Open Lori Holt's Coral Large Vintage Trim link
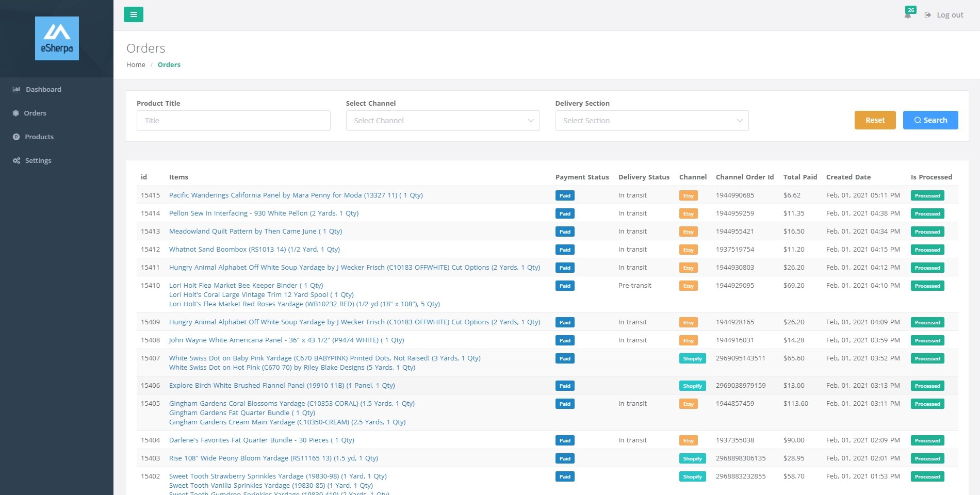The width and height of the screenshot is (980, 495). click(x=262, y=294)
